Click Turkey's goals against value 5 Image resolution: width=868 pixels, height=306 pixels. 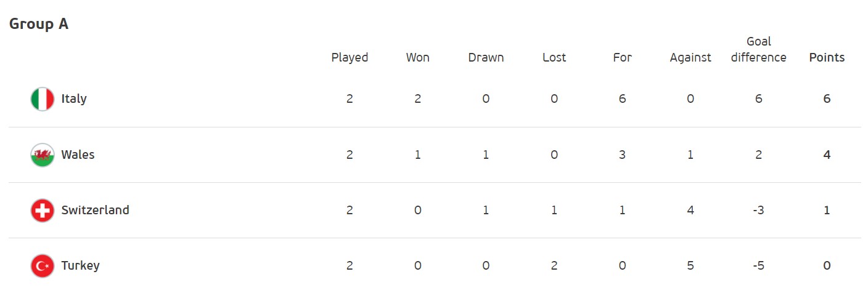tap(690, 266)
